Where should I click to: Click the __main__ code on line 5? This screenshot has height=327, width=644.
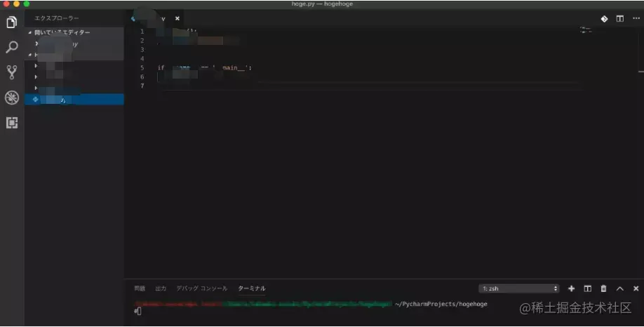pyautogui.click(x=233, y=68)
